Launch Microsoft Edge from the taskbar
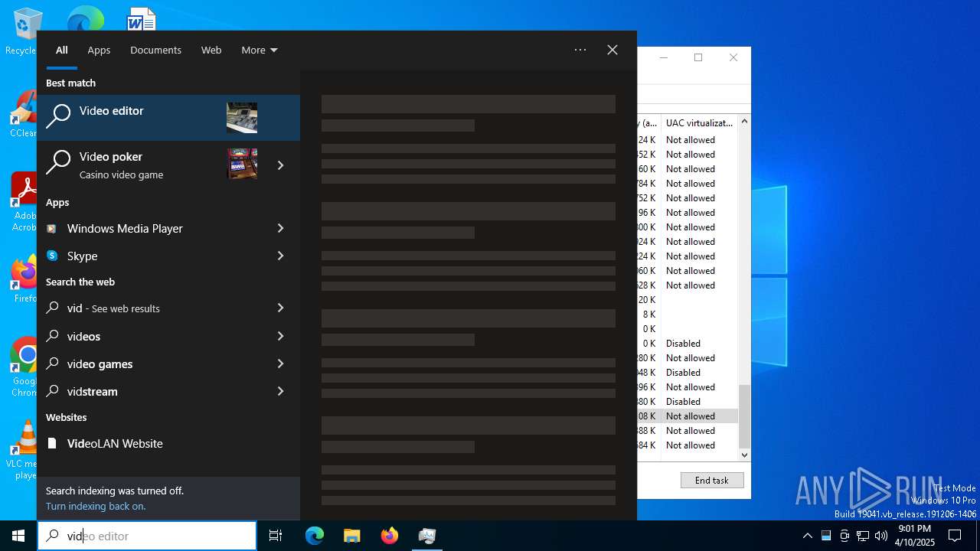This screenshot has height=551, width=980. click(x=315, y=536)
